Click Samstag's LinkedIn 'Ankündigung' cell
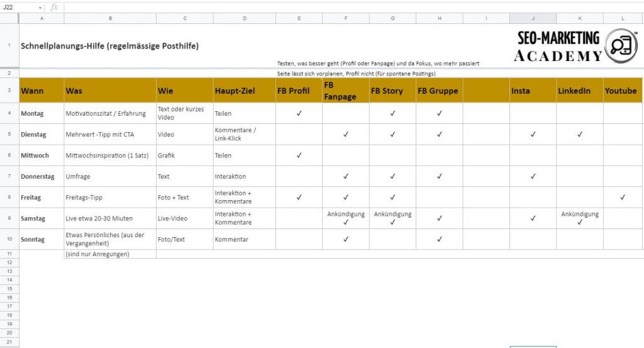 580,218
